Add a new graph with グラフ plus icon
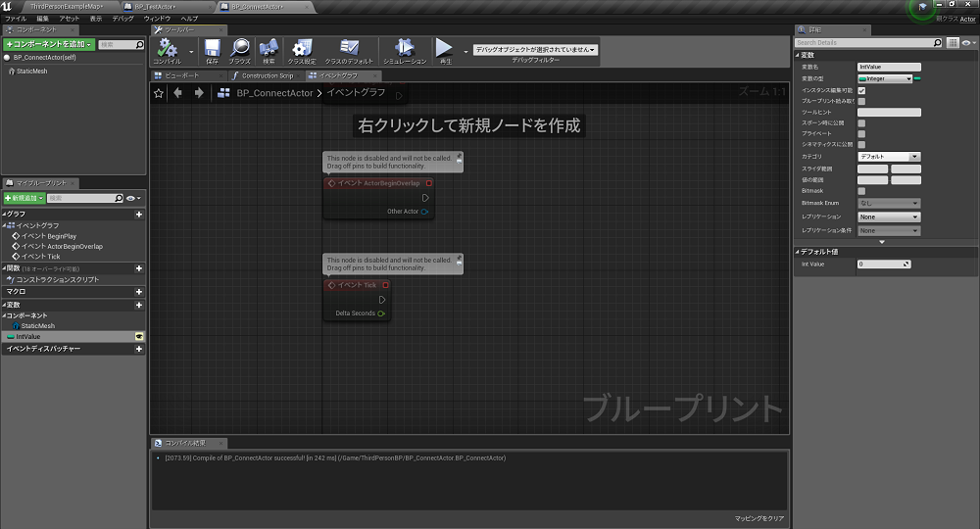 coord(139,215)
